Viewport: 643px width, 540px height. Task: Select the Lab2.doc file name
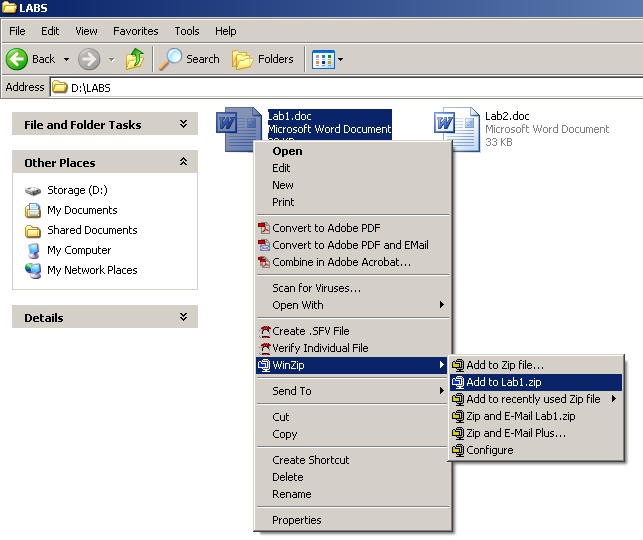pyautogui.click(x=507, y=116)
